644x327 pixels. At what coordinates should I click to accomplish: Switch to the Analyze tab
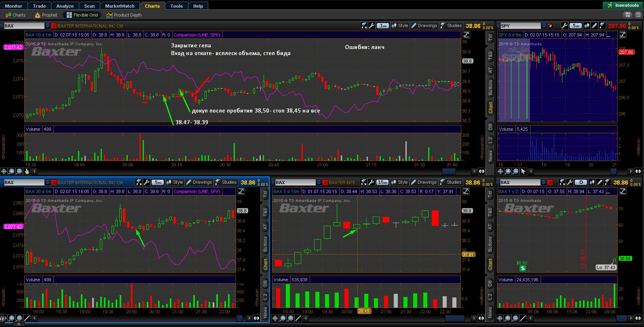(65, 6)
